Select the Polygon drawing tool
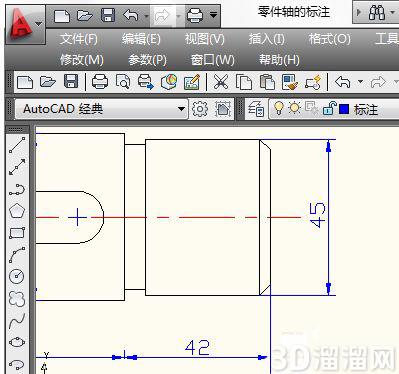399x374 pixels. [x=17, y=211]
